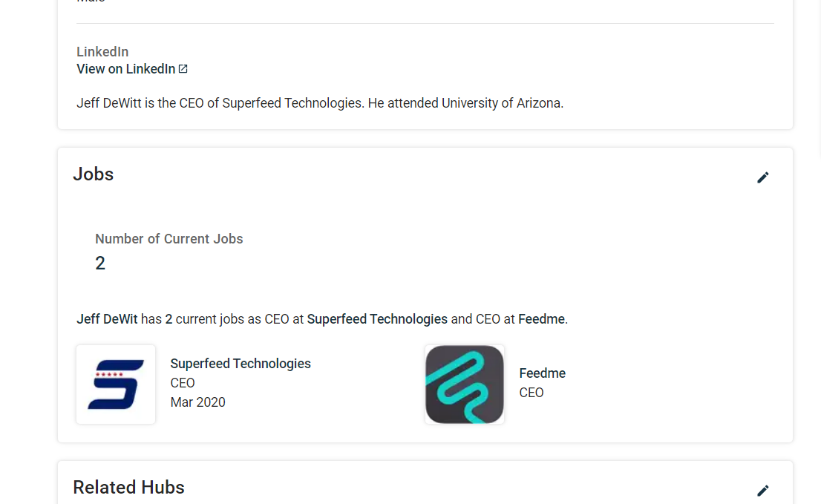Image resolution: width=821 pixels, height=504 pixels.
Task: Open the Superfeed Technologies logo thumbnail
Action: tap(116, 384)
